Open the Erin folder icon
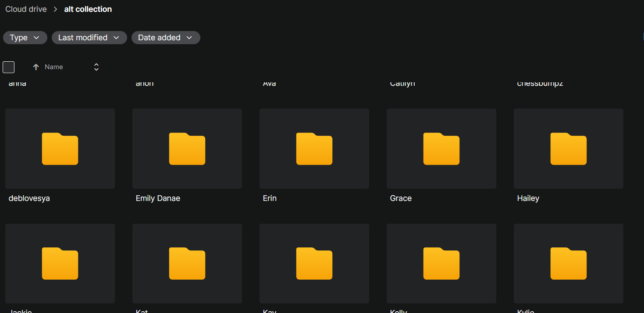Image resolution: width=644 pixels, height=313 pixels. click(314, 149)
